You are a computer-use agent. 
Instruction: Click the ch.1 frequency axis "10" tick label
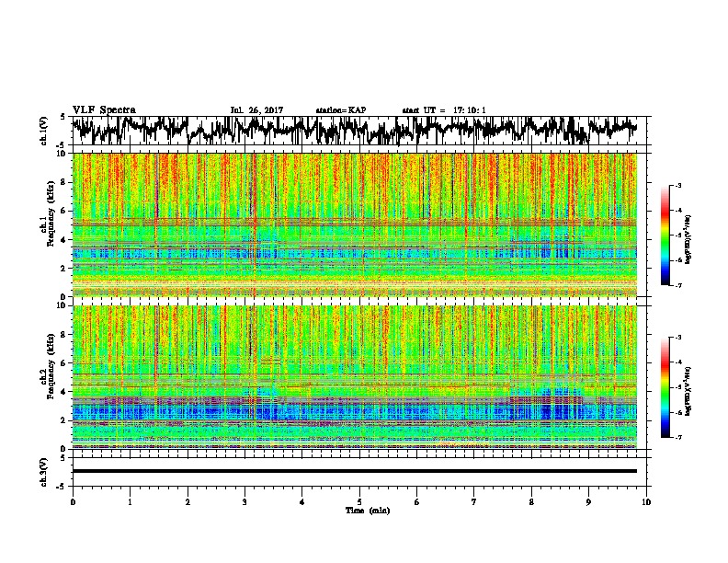(x=61, y=154)
